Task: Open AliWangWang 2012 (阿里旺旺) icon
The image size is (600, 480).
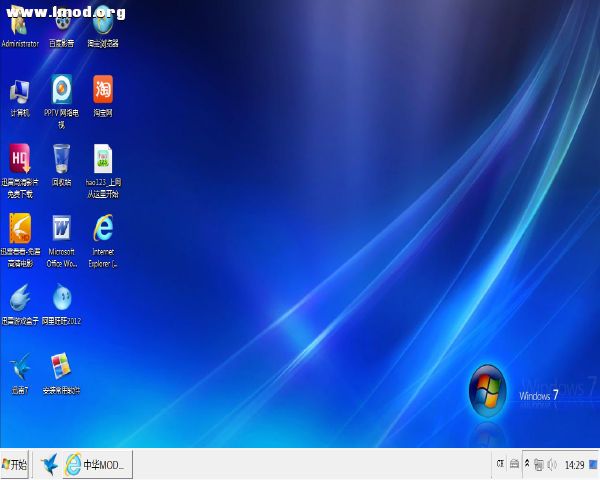Action: [62, 298]
